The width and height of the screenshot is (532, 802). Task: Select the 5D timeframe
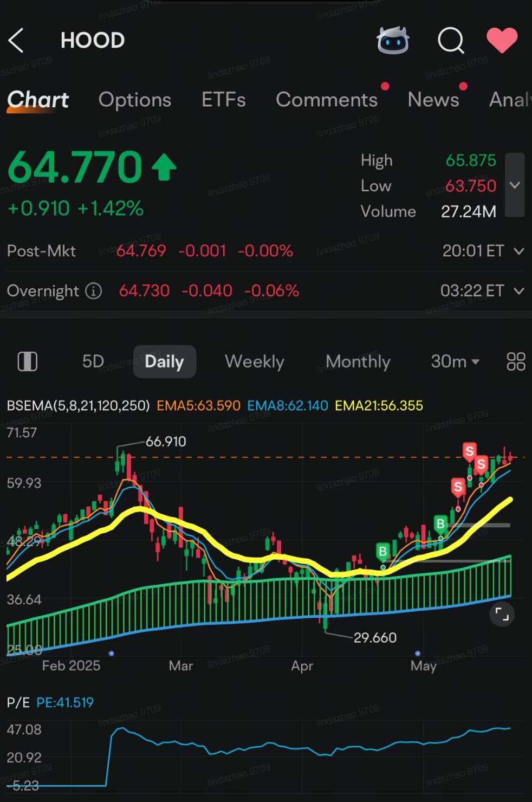coord(93,361)
